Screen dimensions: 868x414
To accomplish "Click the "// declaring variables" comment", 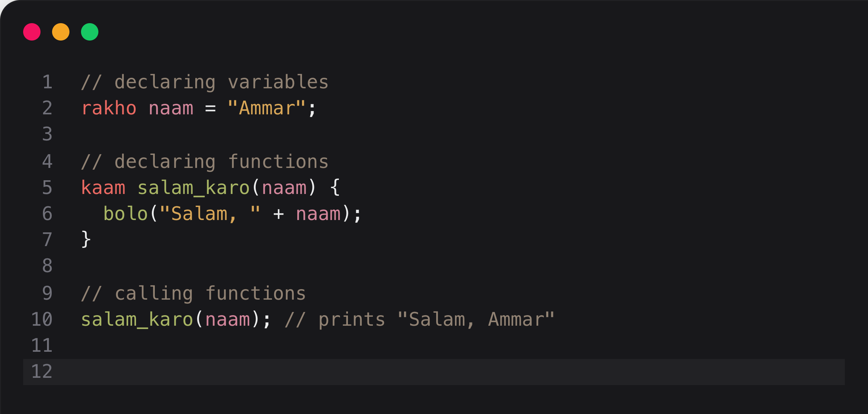I will (205, 82).
